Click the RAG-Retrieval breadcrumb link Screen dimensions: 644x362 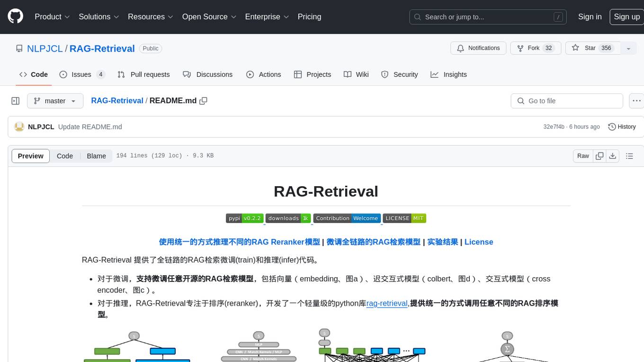pos(117,101)
